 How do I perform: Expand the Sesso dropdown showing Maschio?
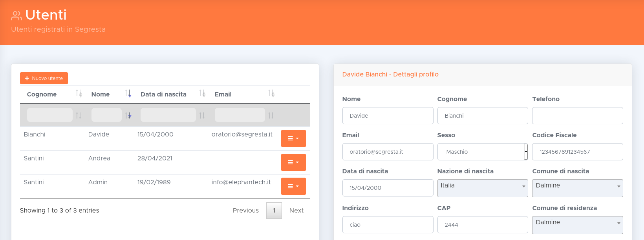click(x=483, y=152)
